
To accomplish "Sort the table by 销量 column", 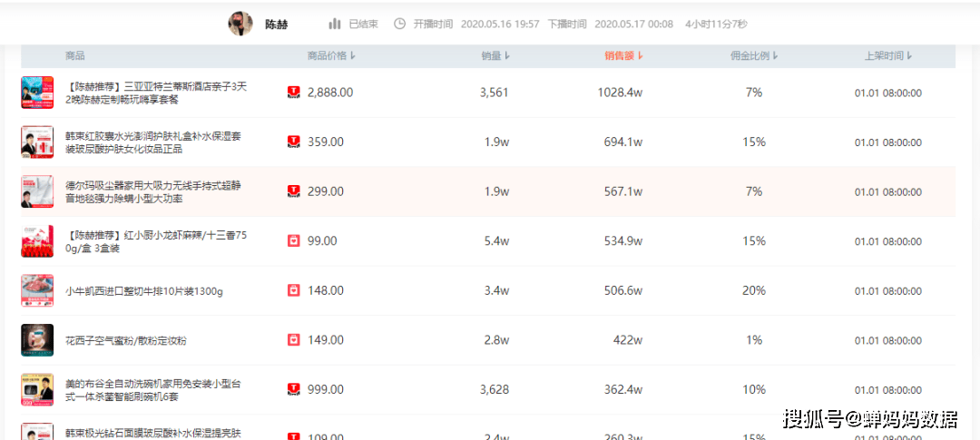I will (x=495, y=56).
